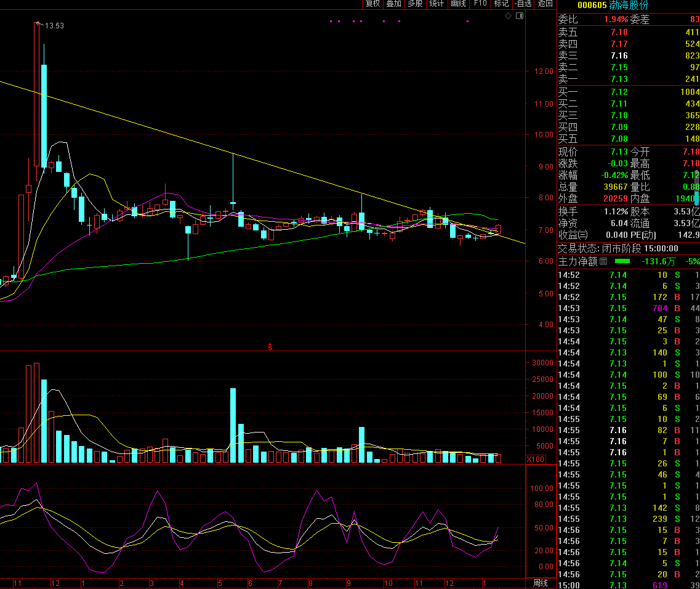Viewport: 700px width, 589px height.
Task: Open the 叠加 overlay option
Action: pyautogui.click(x=393, y=4)
